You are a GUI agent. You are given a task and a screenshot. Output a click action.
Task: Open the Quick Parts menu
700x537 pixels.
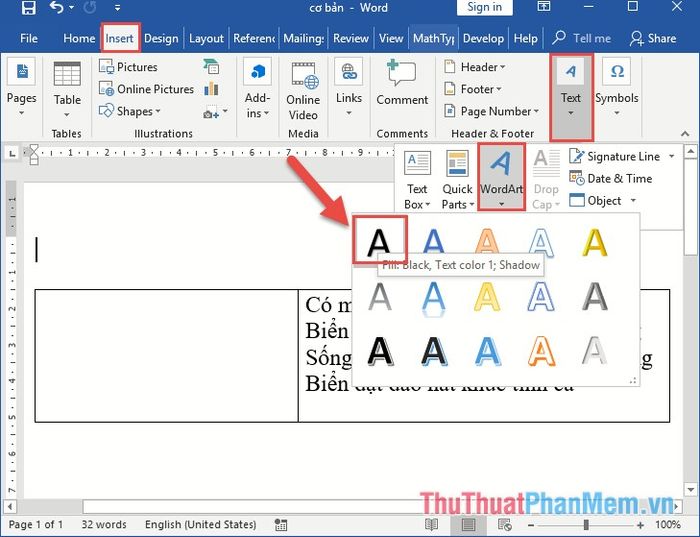click(x=457, y=179)
